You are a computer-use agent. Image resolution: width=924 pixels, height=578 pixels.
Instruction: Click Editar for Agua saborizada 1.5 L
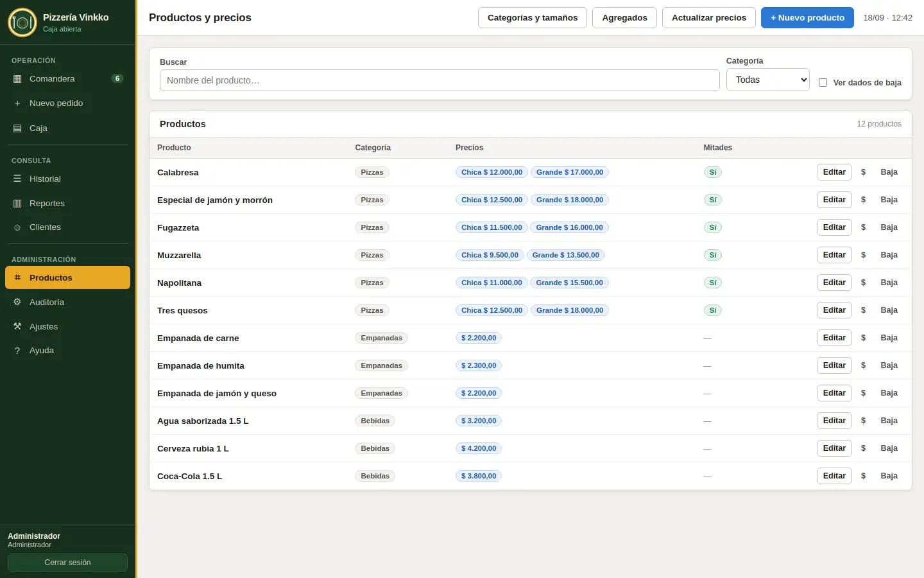[834, 421]
